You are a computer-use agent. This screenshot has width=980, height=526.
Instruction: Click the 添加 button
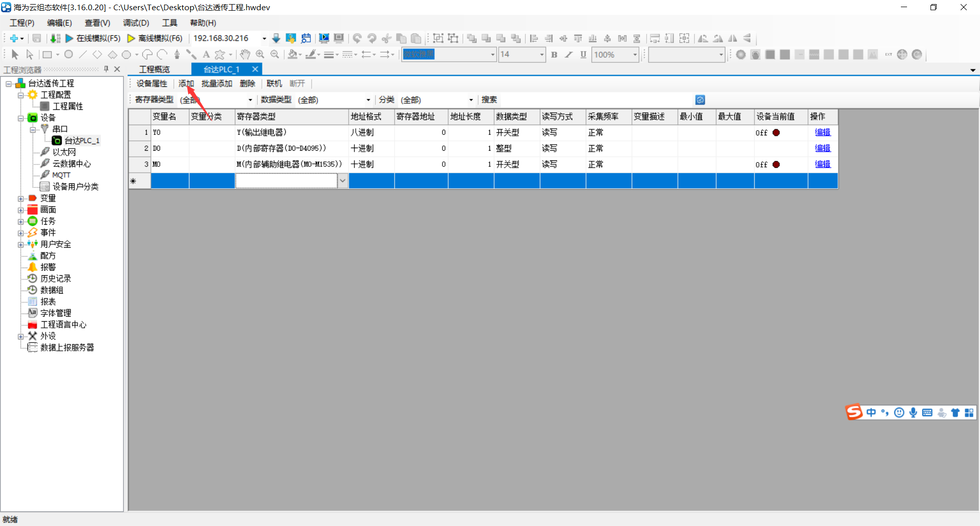click(186, 84)
